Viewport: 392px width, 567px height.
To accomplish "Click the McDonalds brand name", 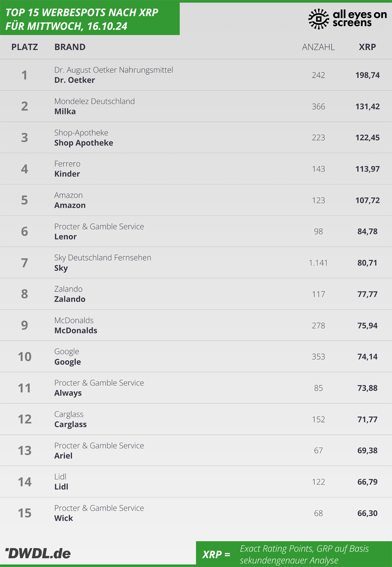I will [x=76, y=330].
